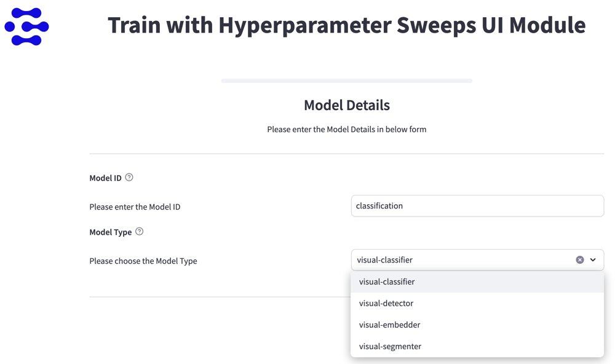Collapse the Model Type dropdown chevron
Viewport: 615px width, 364px height.
[593, 260]
